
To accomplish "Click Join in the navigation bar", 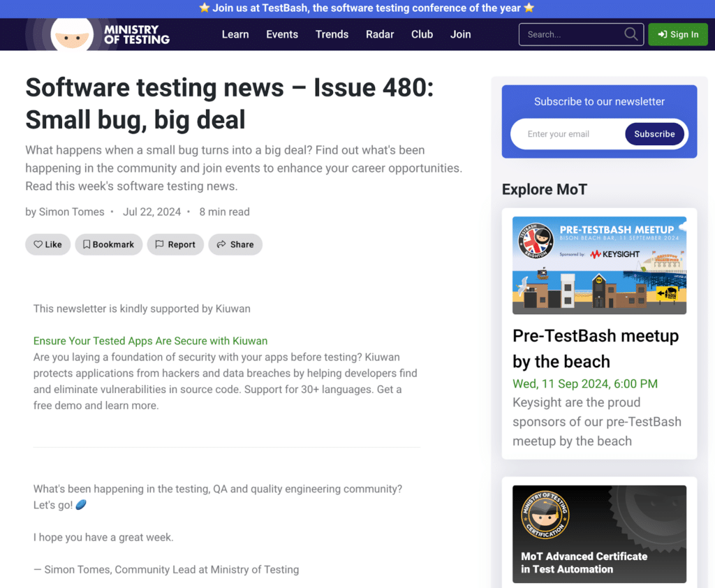I will 460,34.
